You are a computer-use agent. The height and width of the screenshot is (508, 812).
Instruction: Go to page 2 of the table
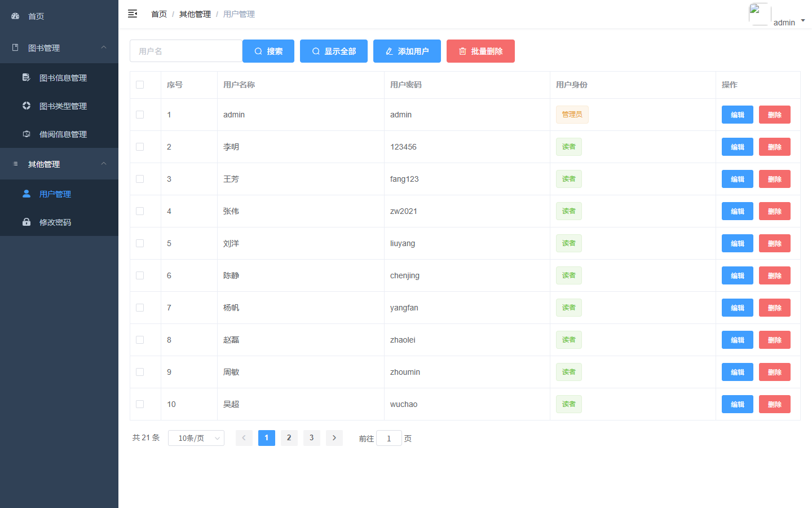point(289,438)
